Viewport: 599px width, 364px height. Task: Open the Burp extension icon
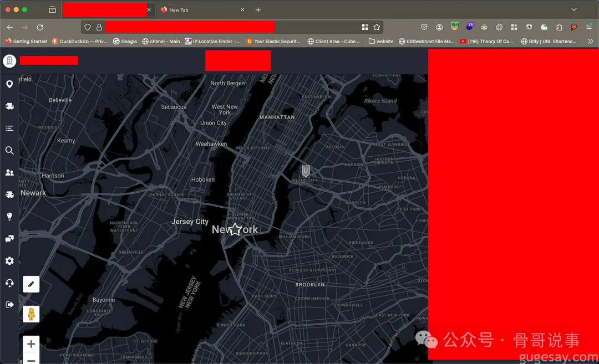pos(455,26)
